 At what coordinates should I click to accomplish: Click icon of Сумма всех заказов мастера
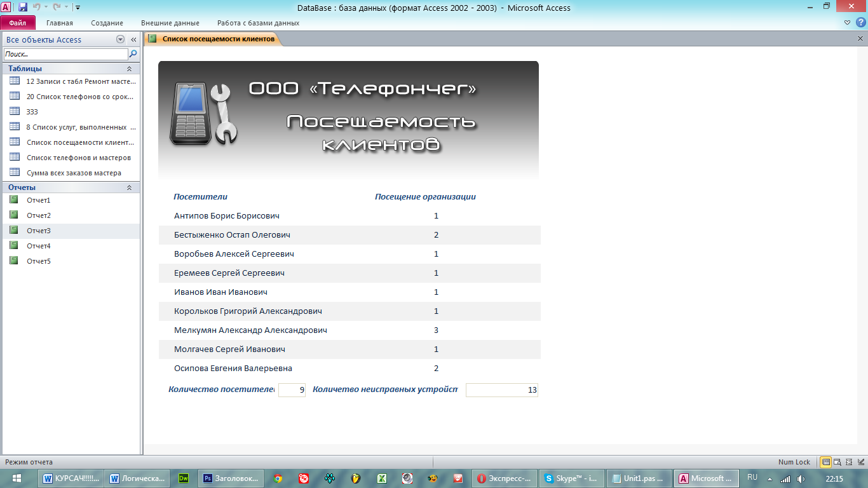click(15, 172)
